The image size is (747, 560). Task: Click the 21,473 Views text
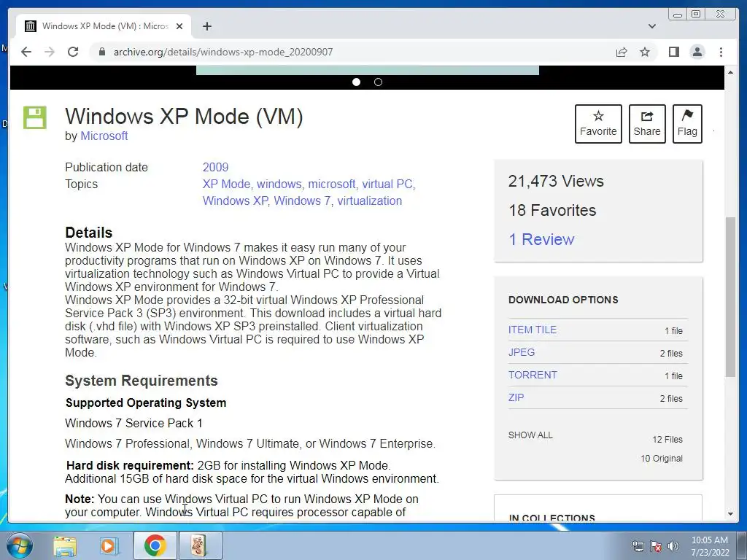pos(556,181)
